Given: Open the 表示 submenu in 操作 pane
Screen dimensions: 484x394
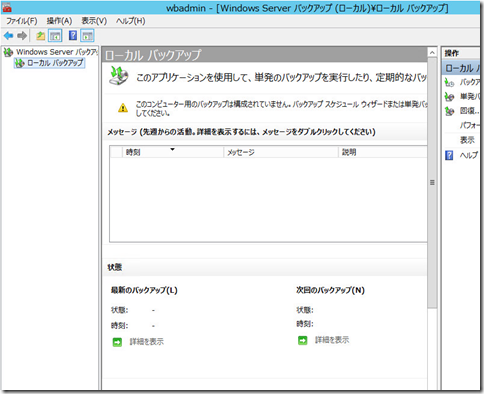Looking at the screenshot, I should click(x=467, y=140).
